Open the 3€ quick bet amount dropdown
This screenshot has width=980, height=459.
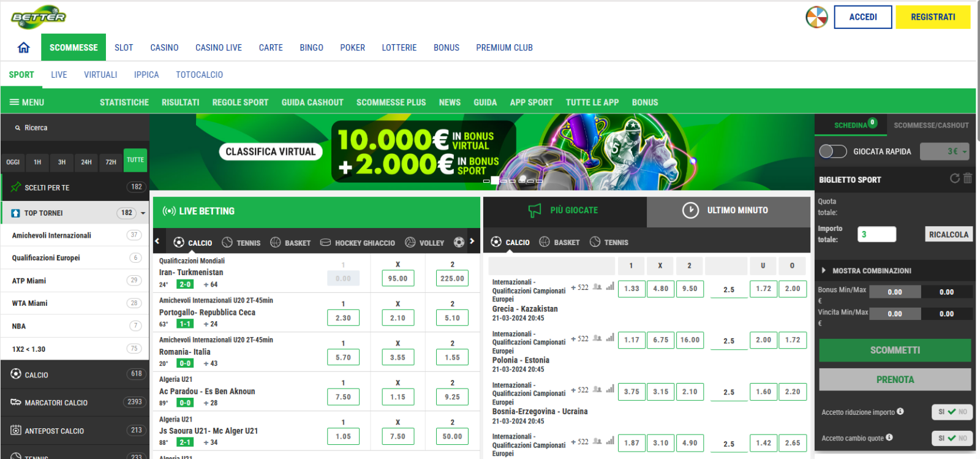click(945, 151)
